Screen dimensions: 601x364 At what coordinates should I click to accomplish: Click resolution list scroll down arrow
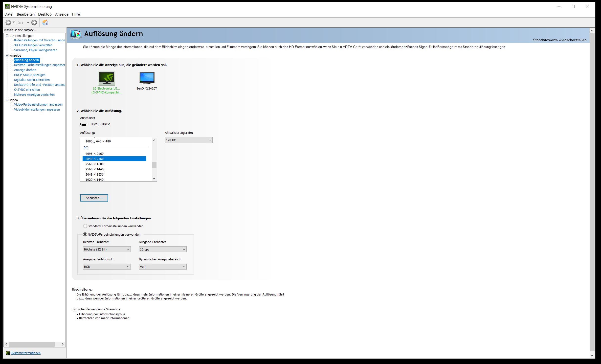coord(154,178)
